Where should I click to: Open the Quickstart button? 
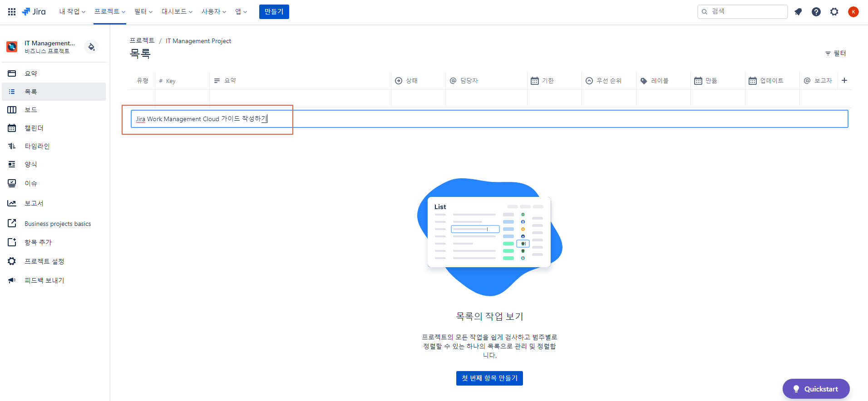[816, 389]
